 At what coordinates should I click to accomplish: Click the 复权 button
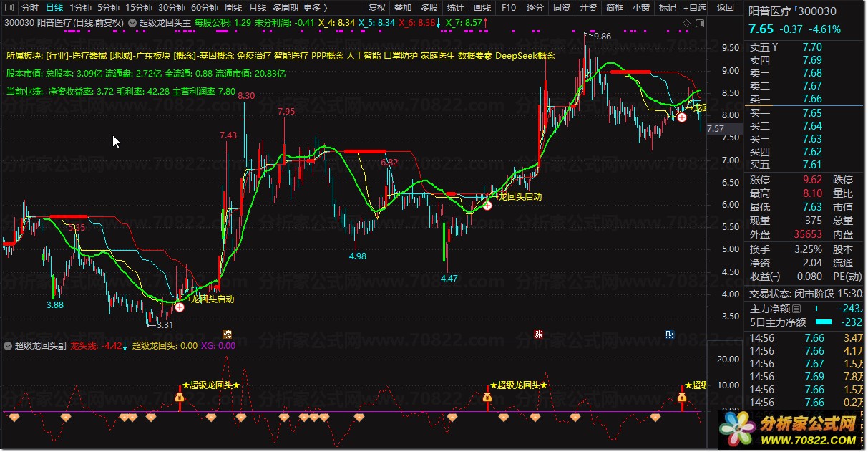(x=377, y=8)
